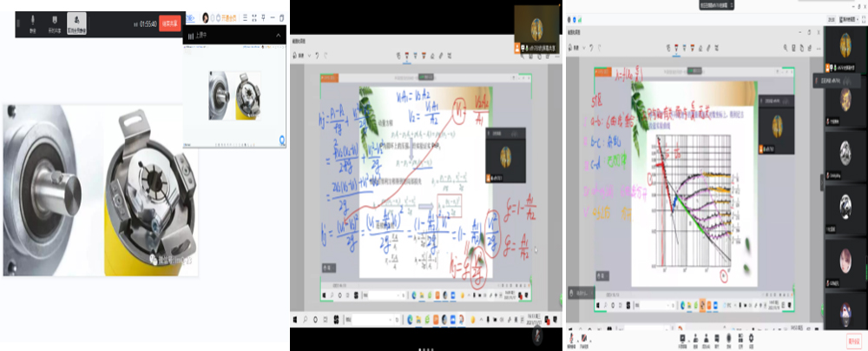This screenshot has height=351, width=868.
Task: Click the 01:55:40 session timer
Action: (x=146, y=24)
